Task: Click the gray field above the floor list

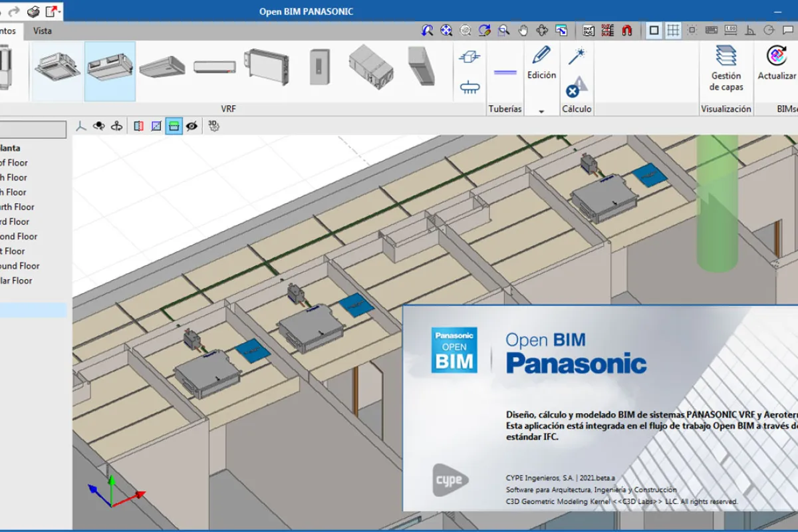Action: pos(33,129)
